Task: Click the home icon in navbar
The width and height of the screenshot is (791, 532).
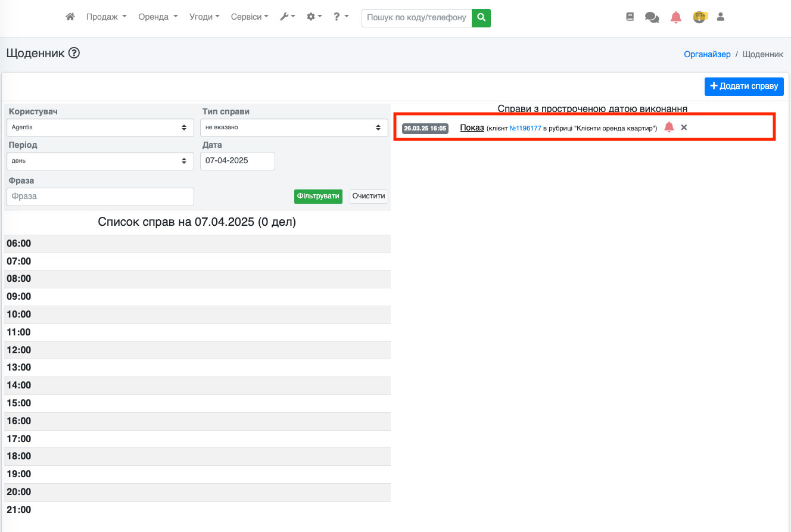Action: [70, 17]
